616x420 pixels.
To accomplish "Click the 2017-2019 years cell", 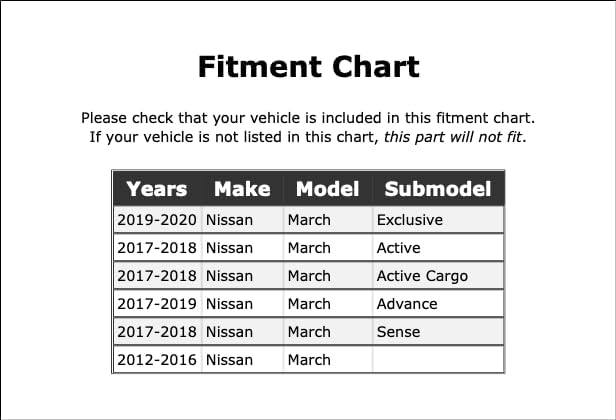I will point(157,304).
